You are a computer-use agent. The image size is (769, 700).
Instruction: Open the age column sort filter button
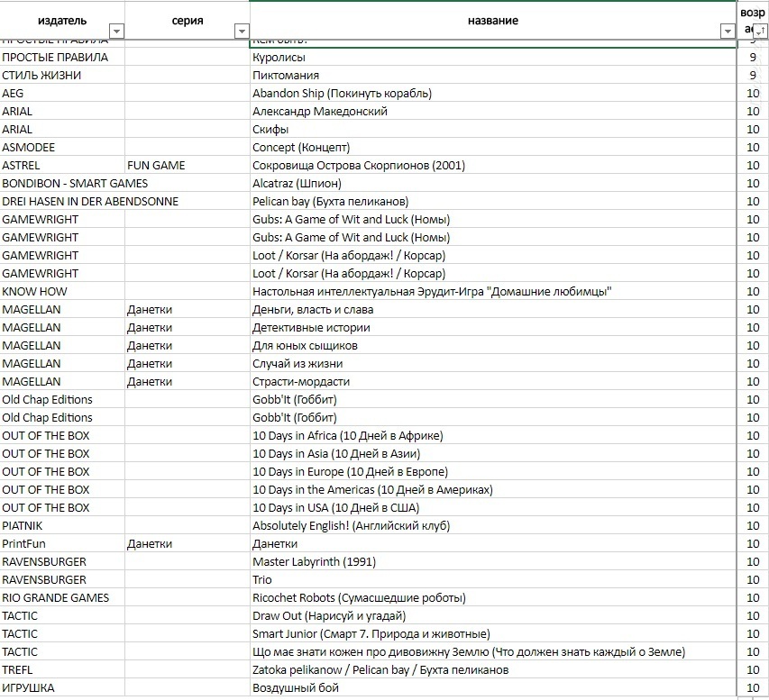coord(760,31)
